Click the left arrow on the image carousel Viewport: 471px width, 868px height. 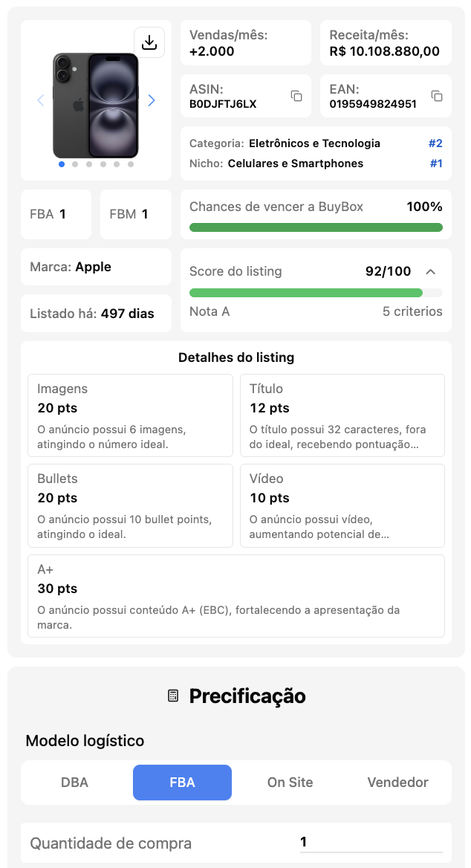[41, 100]
